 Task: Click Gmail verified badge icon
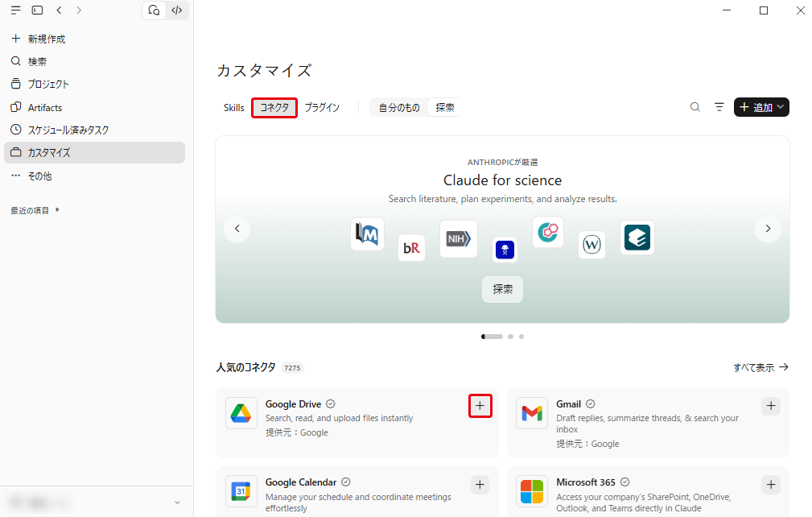pyautogui.click(x=591, y=404)
